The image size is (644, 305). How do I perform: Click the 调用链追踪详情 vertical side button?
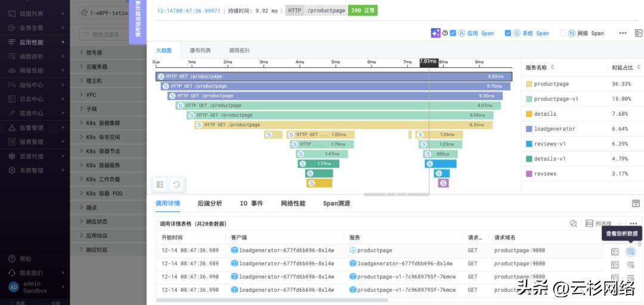pyautogui.click(x=138, y=21)
